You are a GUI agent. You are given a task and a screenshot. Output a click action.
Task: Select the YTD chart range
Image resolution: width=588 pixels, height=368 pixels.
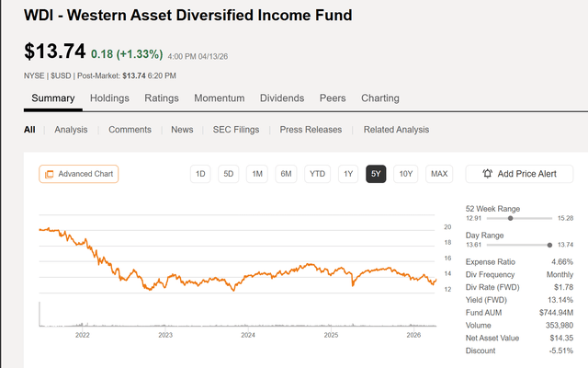click(317, 174)
